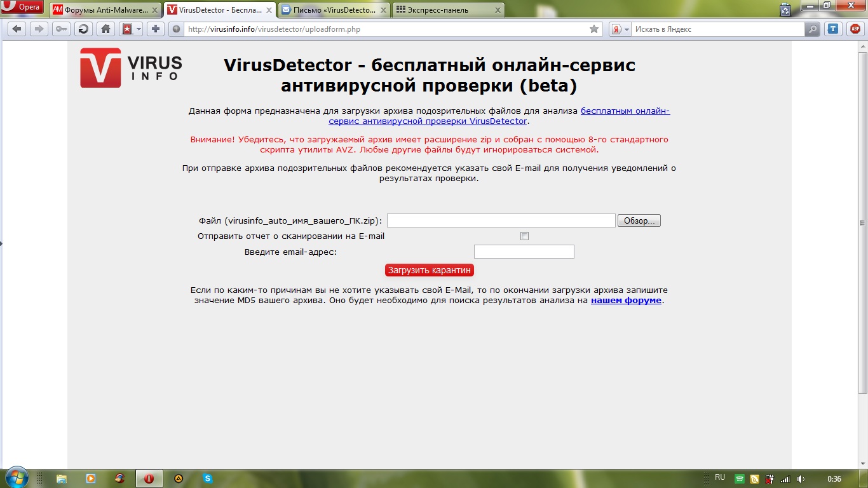Open the volume speaker tray icon
Screen dimensions: 868x488
(801, 479)
